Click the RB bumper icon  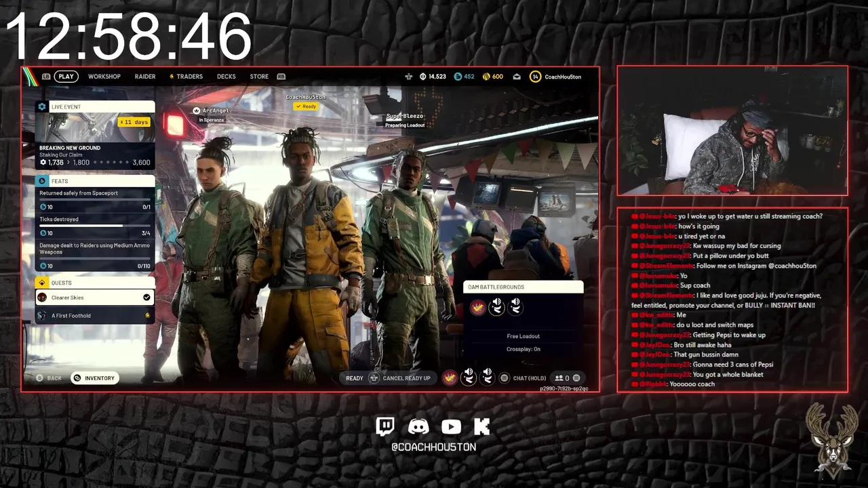pos(281,77)
